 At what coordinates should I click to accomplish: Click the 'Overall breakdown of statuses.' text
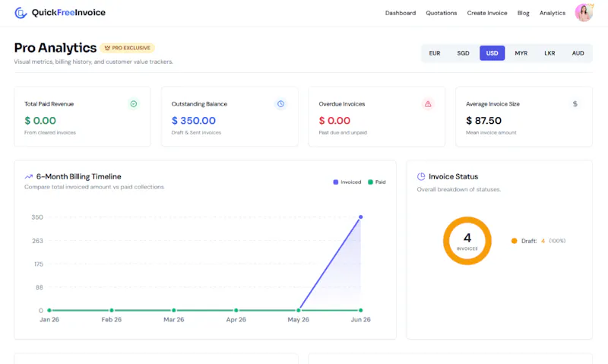point(459,189)
